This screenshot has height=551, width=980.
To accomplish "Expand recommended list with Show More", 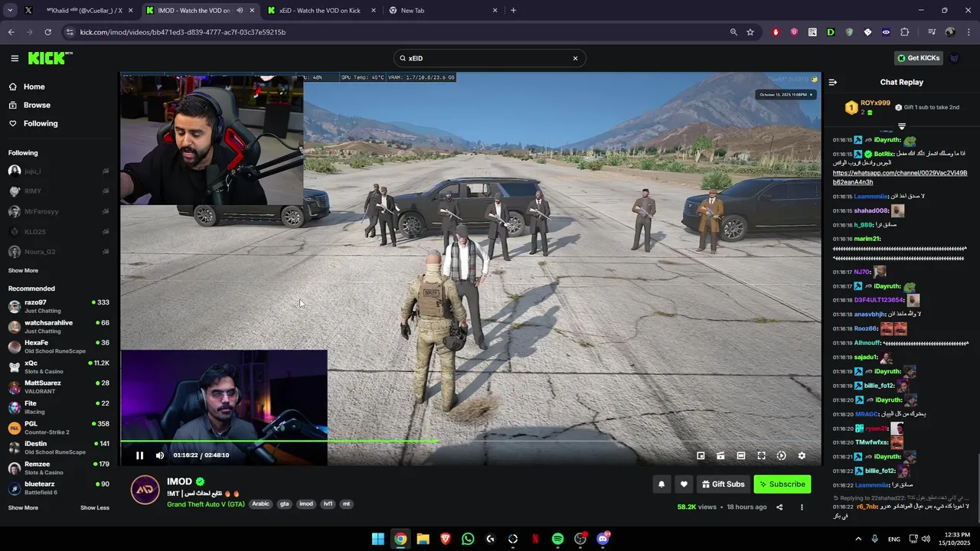I will point(23,507).
